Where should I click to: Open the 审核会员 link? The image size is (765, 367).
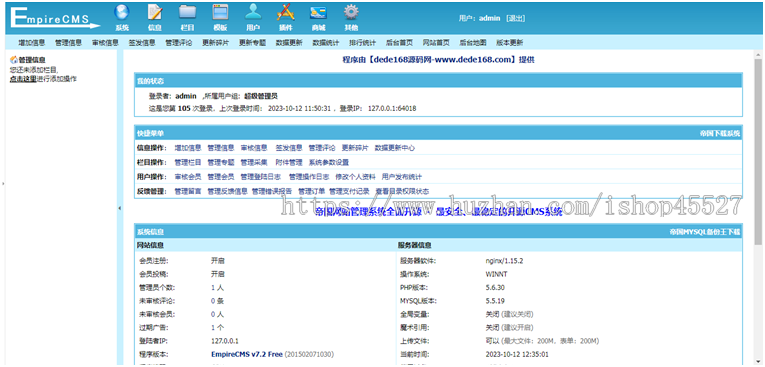point(188,177)
